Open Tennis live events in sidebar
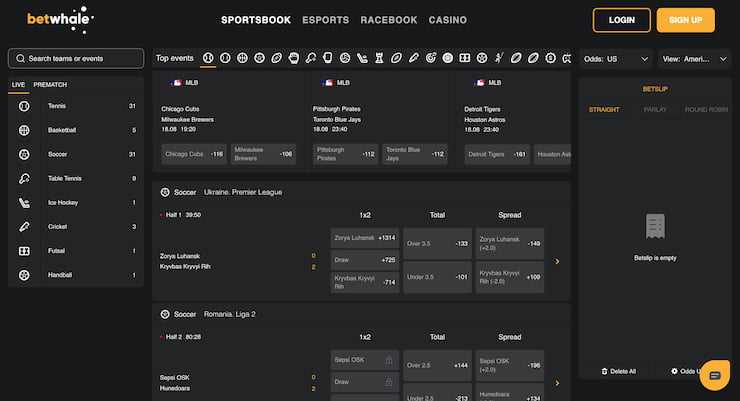 76,106
